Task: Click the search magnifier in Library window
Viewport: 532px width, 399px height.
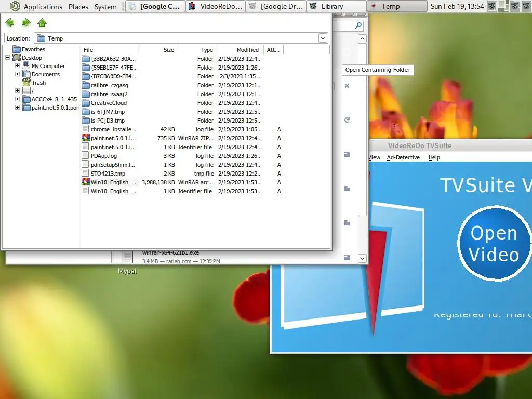Action: pos(358,26)
